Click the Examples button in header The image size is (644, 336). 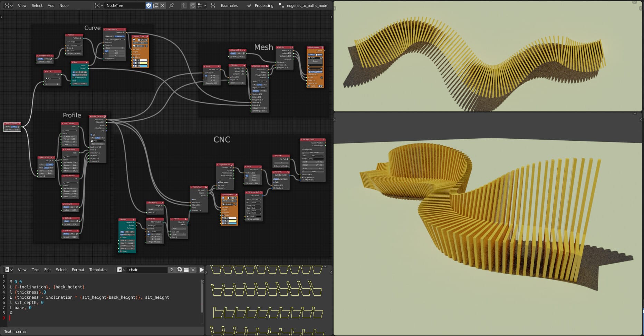pyautogui.click(x=229, y=6)
